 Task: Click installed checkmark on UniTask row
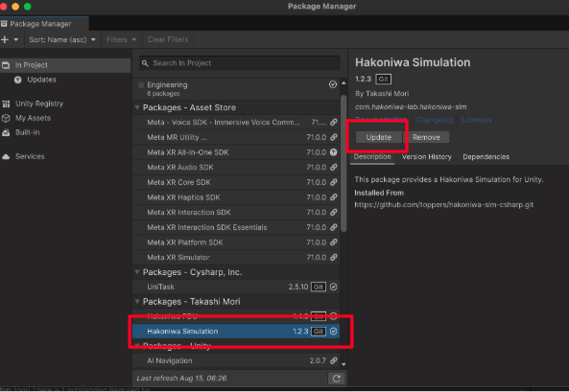tap(334, 287)
